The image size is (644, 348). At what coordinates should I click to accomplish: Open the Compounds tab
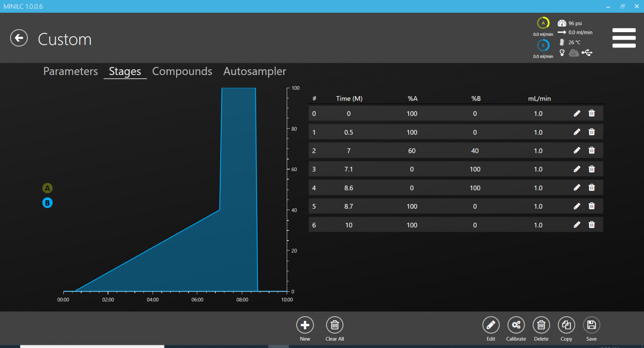182,71
